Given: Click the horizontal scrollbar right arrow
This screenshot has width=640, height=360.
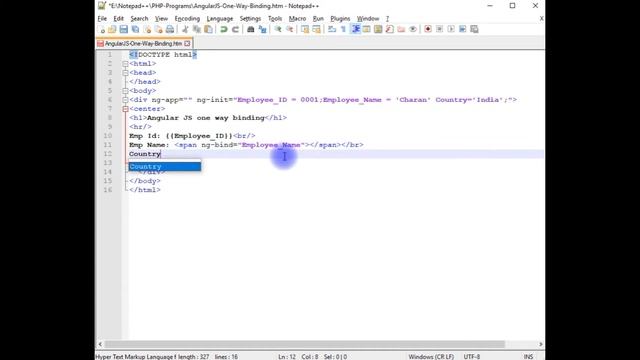Looking at the screenshot, I should [540, 344].
